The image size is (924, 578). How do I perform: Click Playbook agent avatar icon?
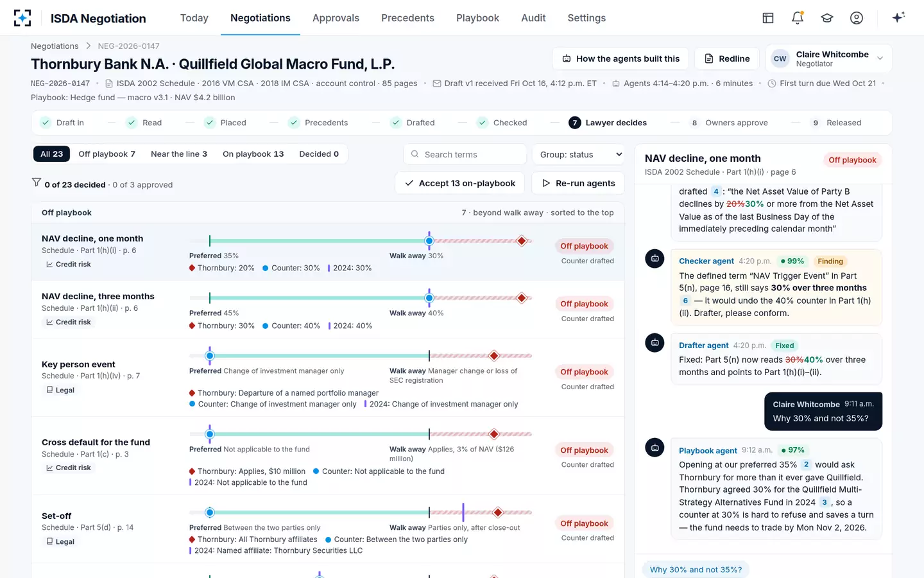654,448
